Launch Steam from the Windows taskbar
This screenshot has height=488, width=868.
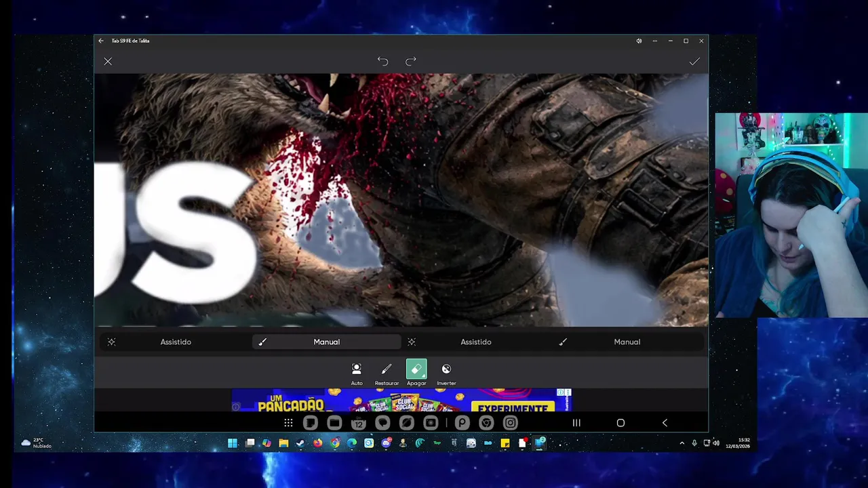click(x=300, y=443)
